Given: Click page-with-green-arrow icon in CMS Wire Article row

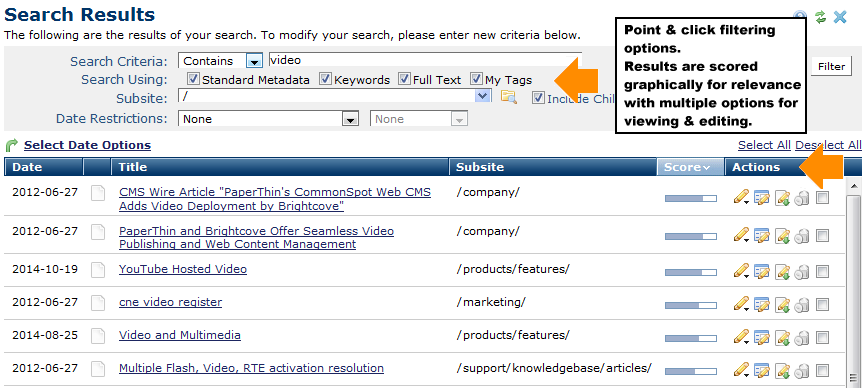Looking at the screenshot, I should (x=782, y=198).
